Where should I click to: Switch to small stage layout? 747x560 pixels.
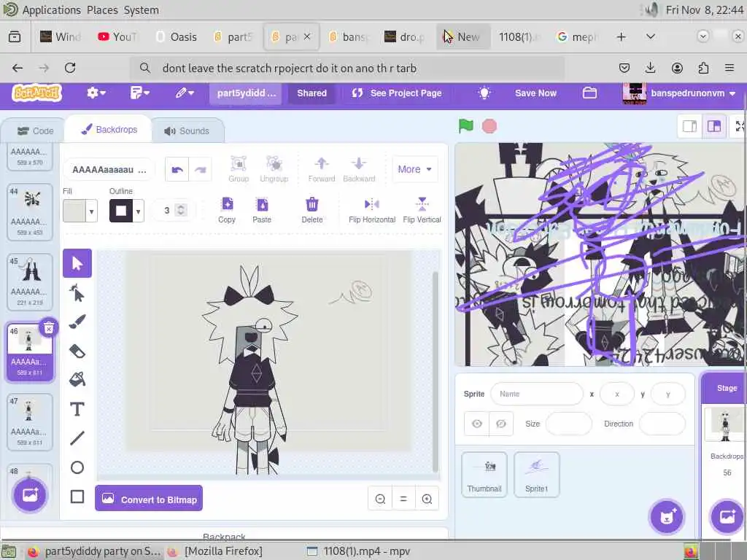pos(690,126)
